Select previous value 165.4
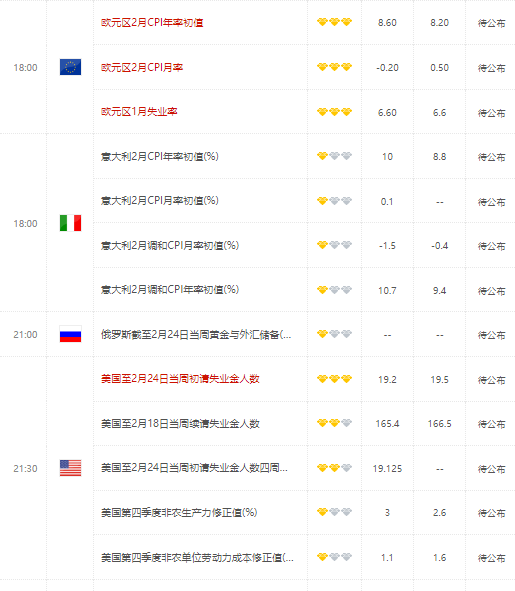Screen dimensions: 515x591 tap(387, 424)
